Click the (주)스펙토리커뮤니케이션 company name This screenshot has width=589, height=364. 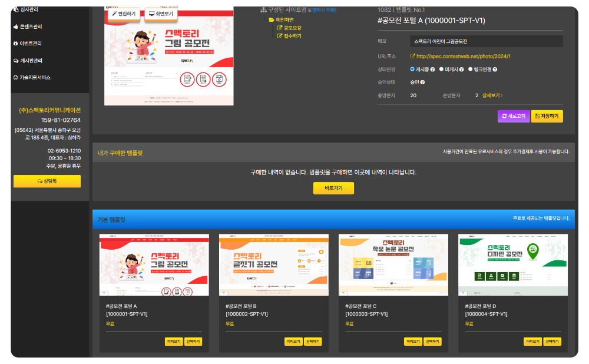(x=50, y=111)
